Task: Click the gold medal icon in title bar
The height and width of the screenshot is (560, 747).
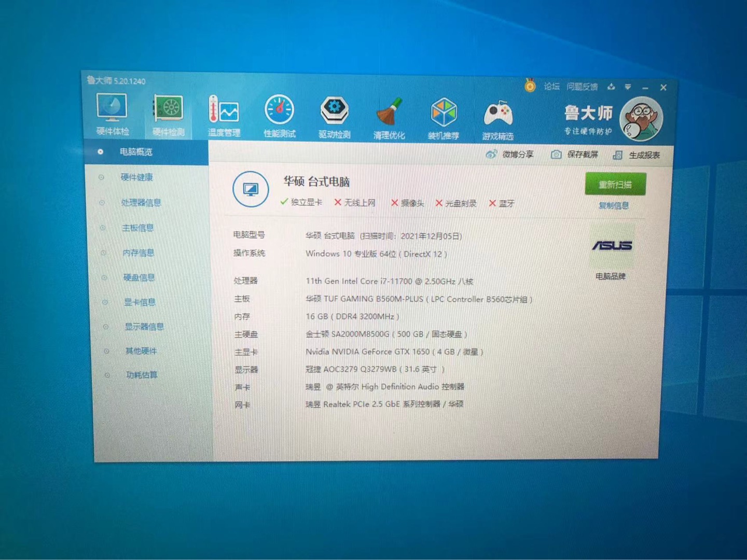Action: click(x=530, y=85)
